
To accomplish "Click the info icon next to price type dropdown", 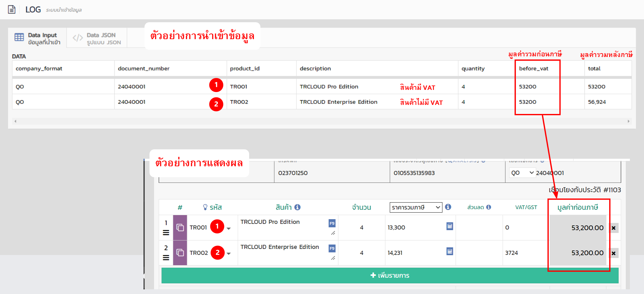I will click(x=448, y=207).
